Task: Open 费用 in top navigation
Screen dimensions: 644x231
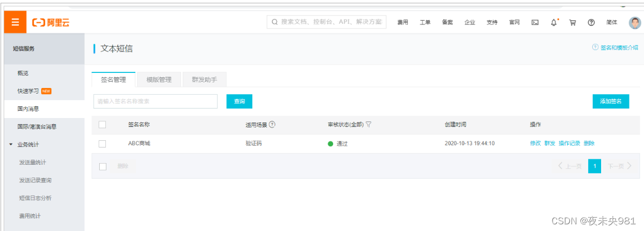Action: coord(402,23)
